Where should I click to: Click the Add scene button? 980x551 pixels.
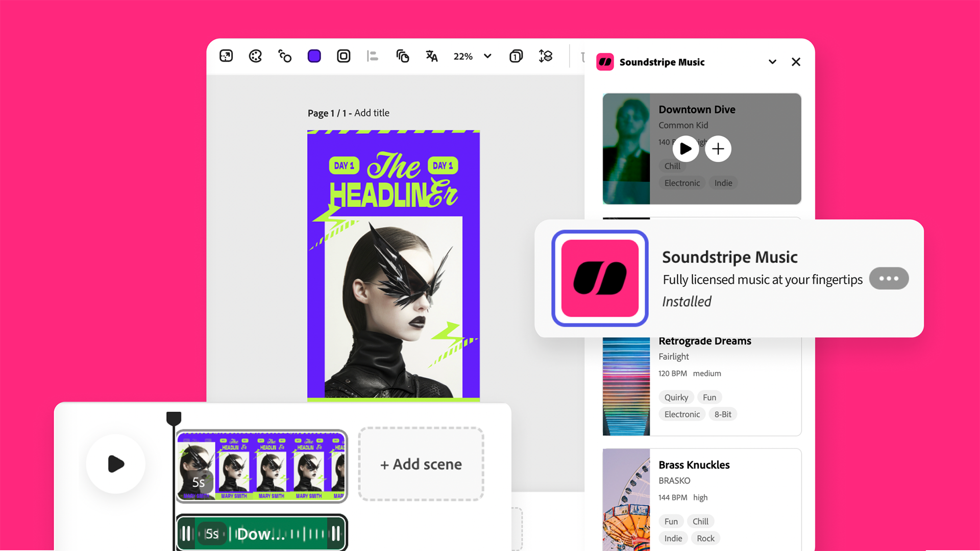tap(421, 464)
